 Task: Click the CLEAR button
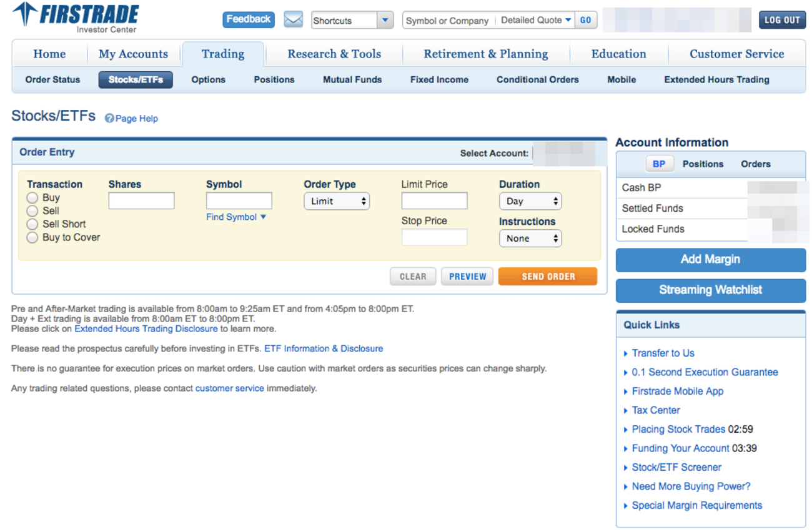tap(413, 277)
